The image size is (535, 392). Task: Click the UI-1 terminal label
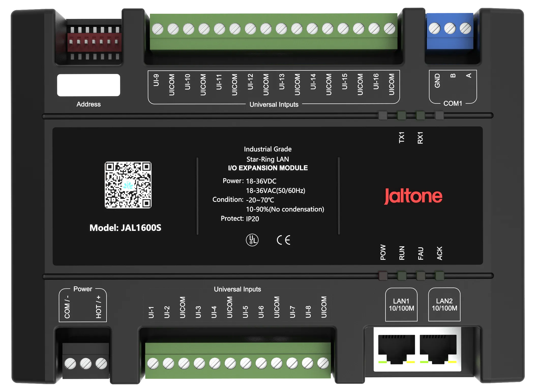click(x=151, y=312)
